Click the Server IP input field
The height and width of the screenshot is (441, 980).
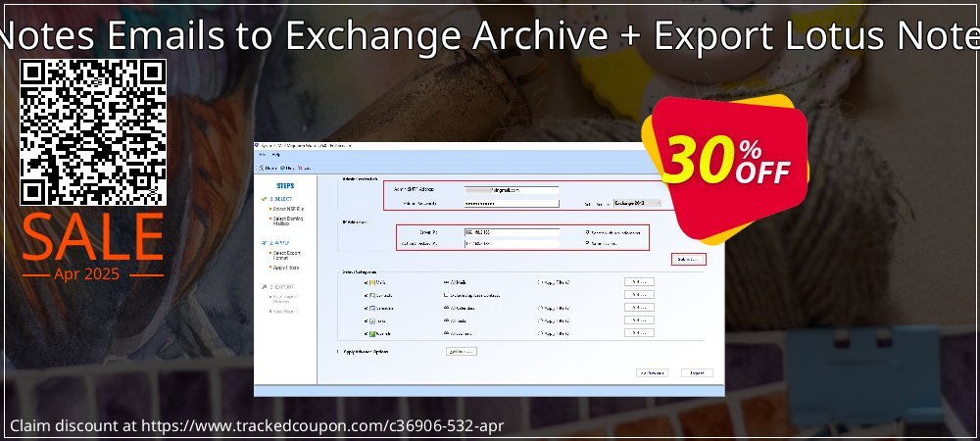click(x=512, y=231)
